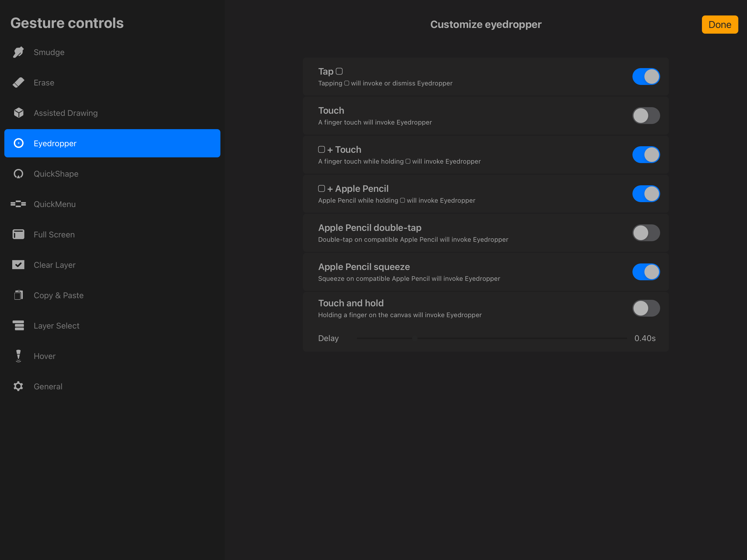Viewport: 747px width, 560px height.
Task: Click the Layer Select stack icon
Action: [x=18, y=325]
